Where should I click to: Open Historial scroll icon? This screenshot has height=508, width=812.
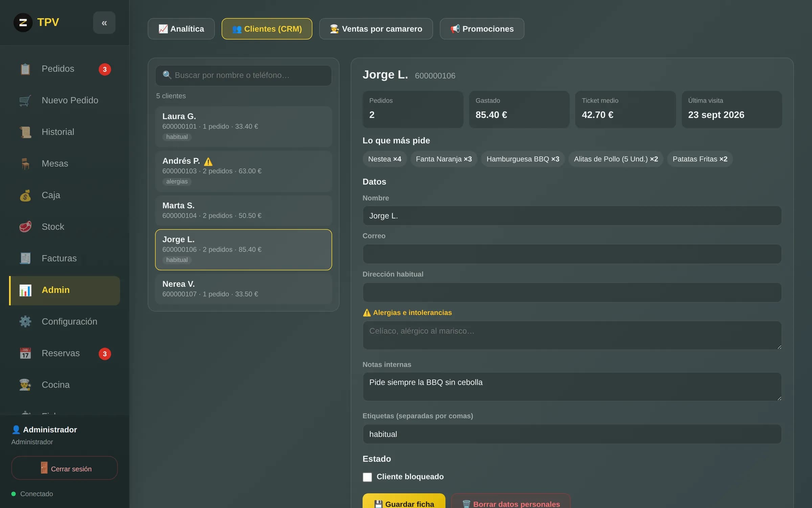[x=25, y=132]
